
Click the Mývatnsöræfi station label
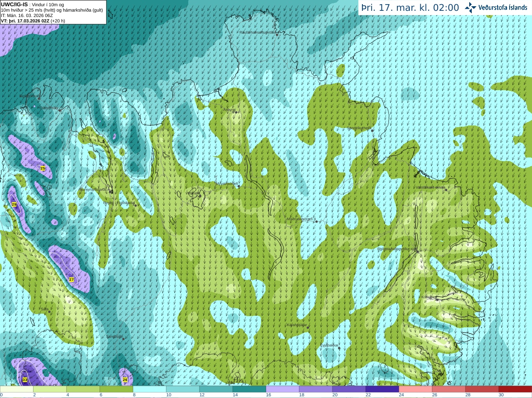[227, 184]
